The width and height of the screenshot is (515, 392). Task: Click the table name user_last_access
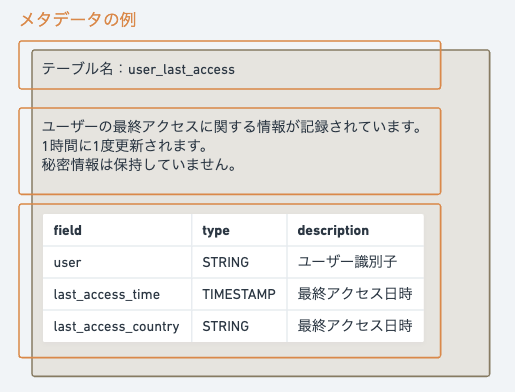point(181,69)
